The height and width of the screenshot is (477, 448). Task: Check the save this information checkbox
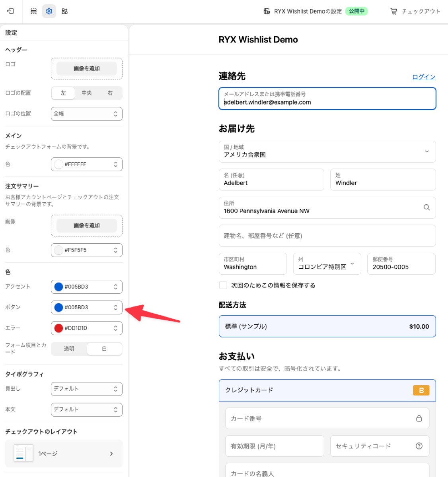tap(223, 285)
